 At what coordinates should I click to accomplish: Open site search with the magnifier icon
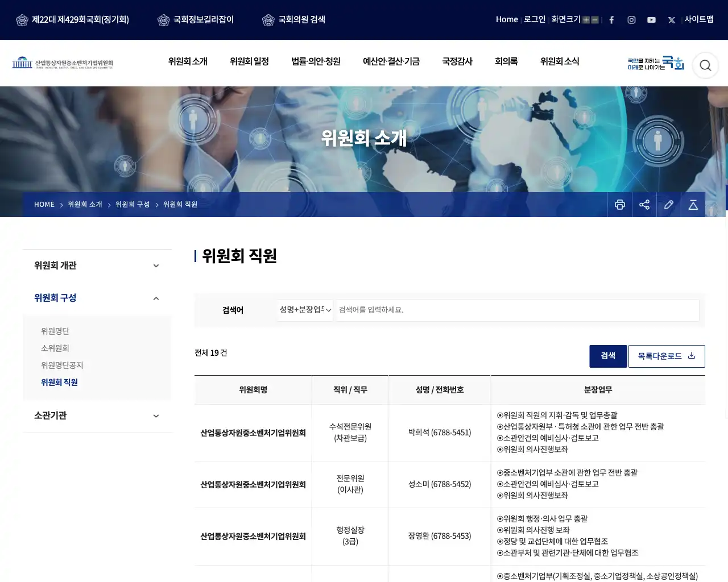[705, 65]
